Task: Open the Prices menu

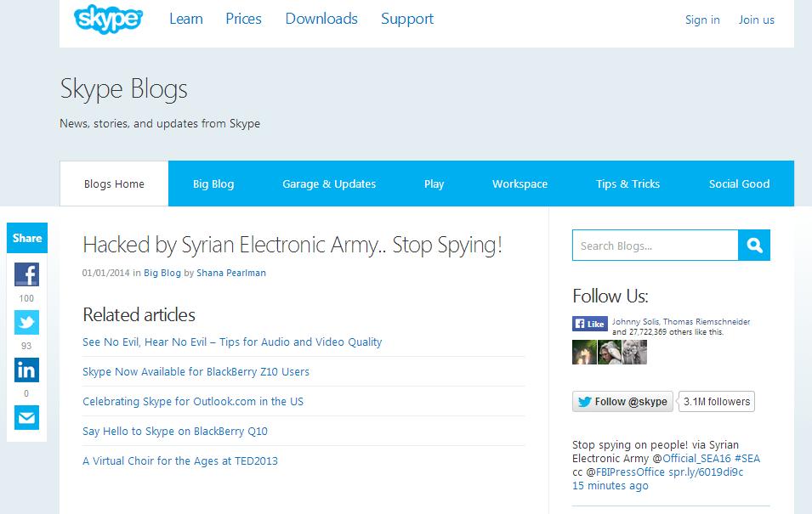Action: click(243, 20)
